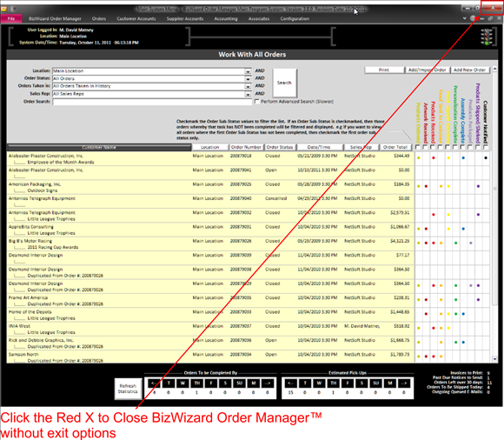Image resolution: width=504 pixels, height=440 pixels.
Task: Toggle Proof Signoff Received checkbox
Action: pyautogui.click(x=448, y=147)
